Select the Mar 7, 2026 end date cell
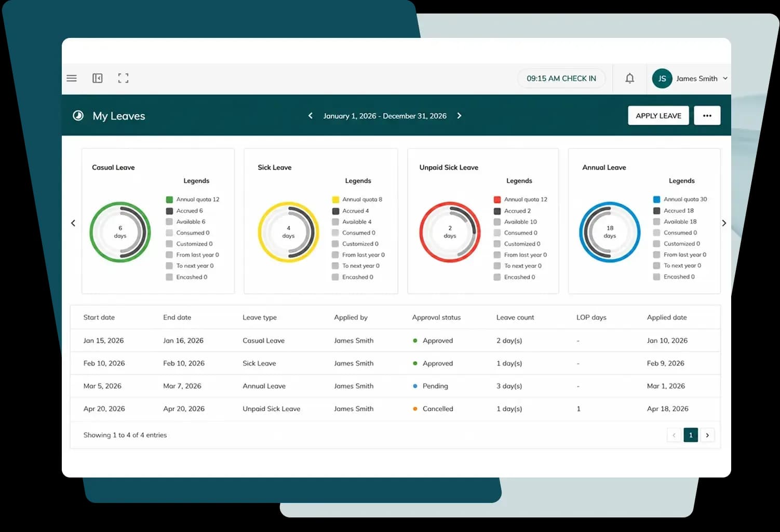 (x=182, y=386)
